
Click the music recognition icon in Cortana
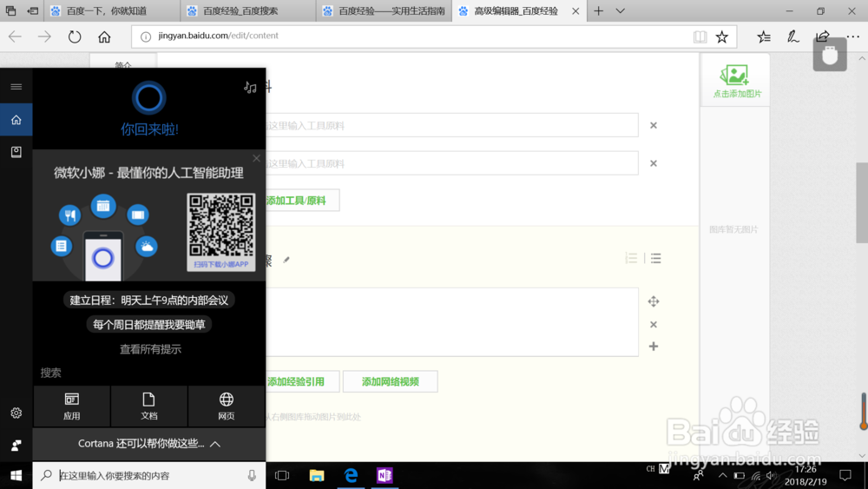[x=250, y=87]
